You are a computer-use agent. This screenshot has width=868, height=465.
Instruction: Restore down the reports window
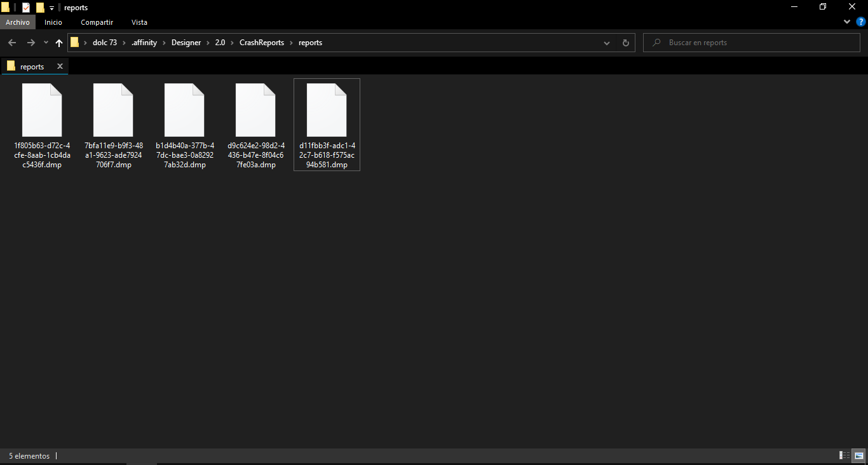tap(823, 6)
